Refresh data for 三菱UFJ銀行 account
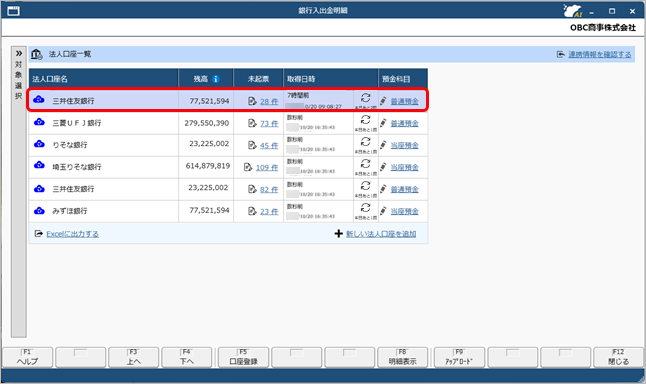 (x=365, y=120)
